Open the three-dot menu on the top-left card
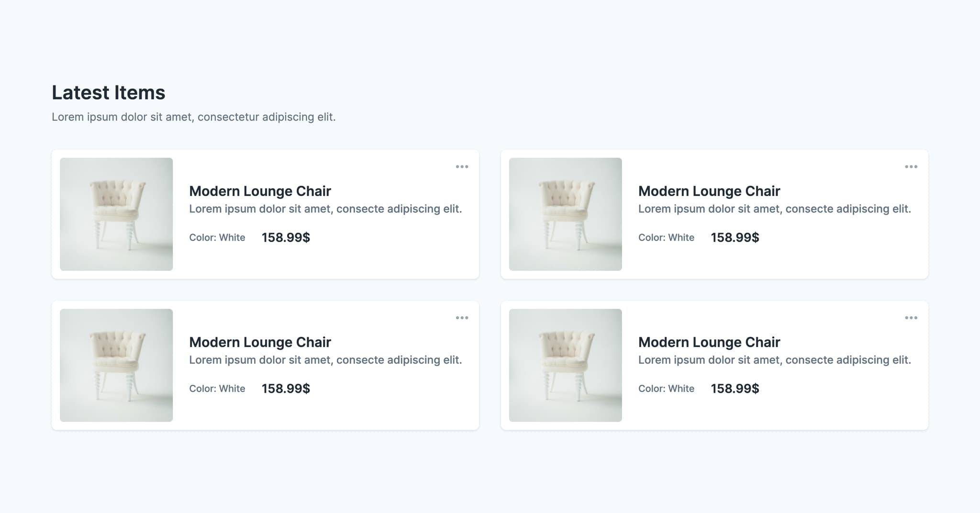 tap(462, 167)
